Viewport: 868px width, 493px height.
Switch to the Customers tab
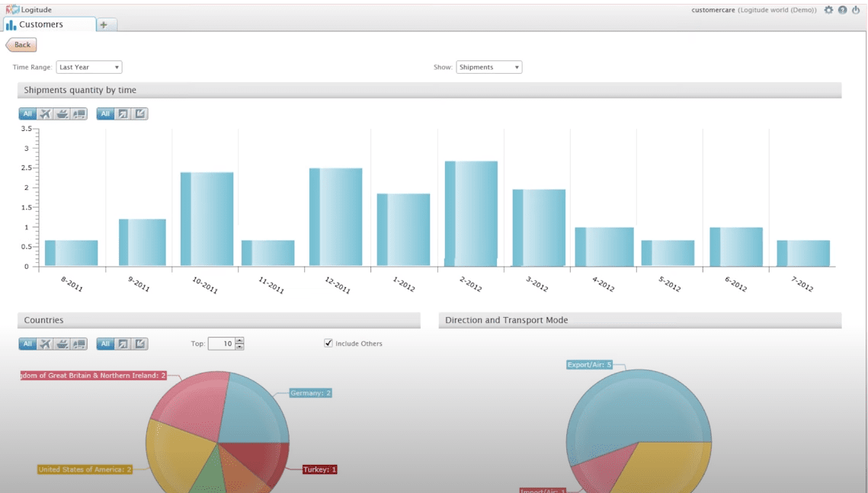[x=50, y=24]
